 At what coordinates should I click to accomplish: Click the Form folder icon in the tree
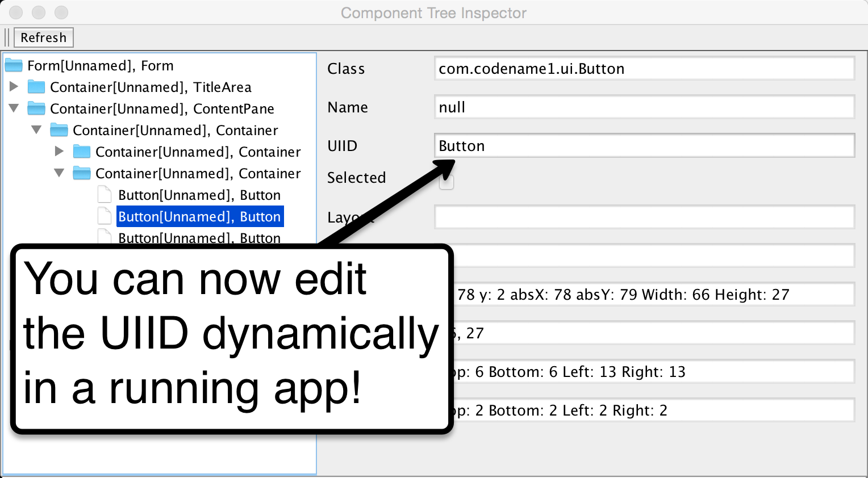[13, 65]
